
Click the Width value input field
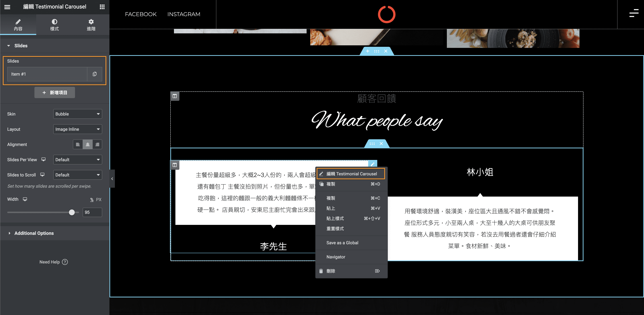click(x=92, y=212)
